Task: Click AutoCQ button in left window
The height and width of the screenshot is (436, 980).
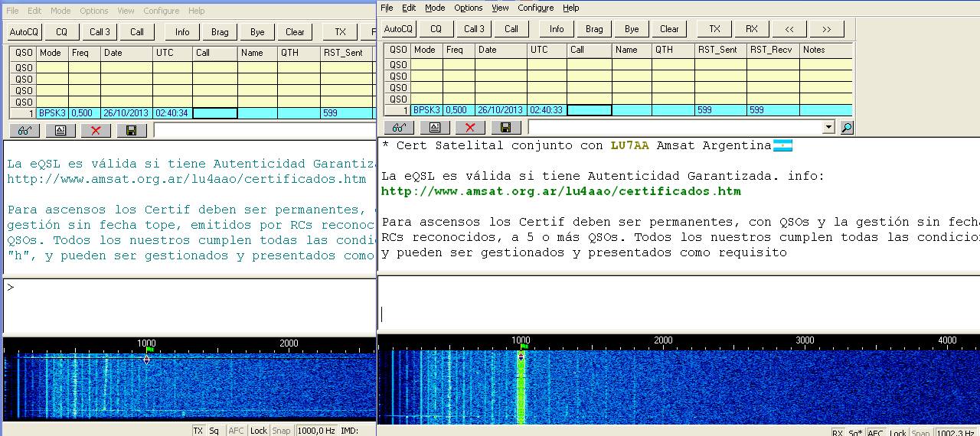Action: tap(24, 32)
